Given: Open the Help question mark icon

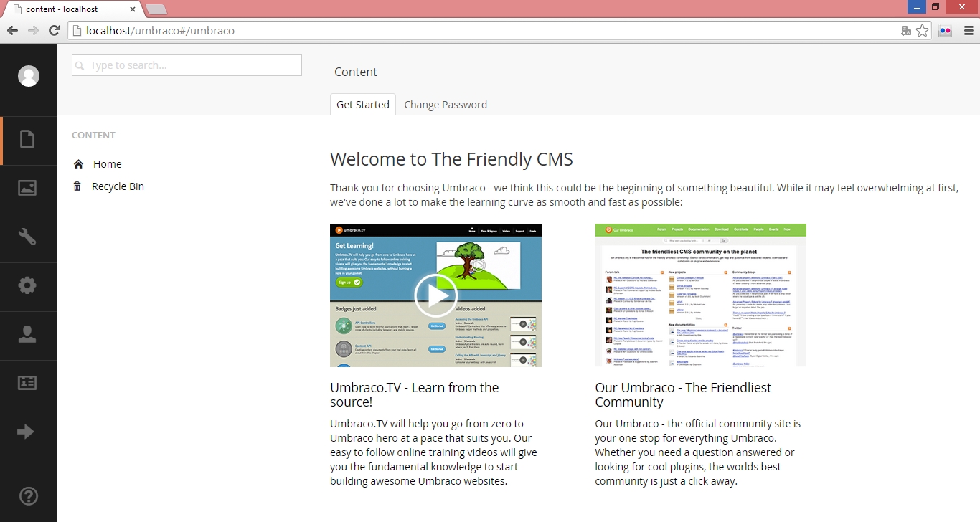Looking at the screenshot, I should click(x=28, y=495).
